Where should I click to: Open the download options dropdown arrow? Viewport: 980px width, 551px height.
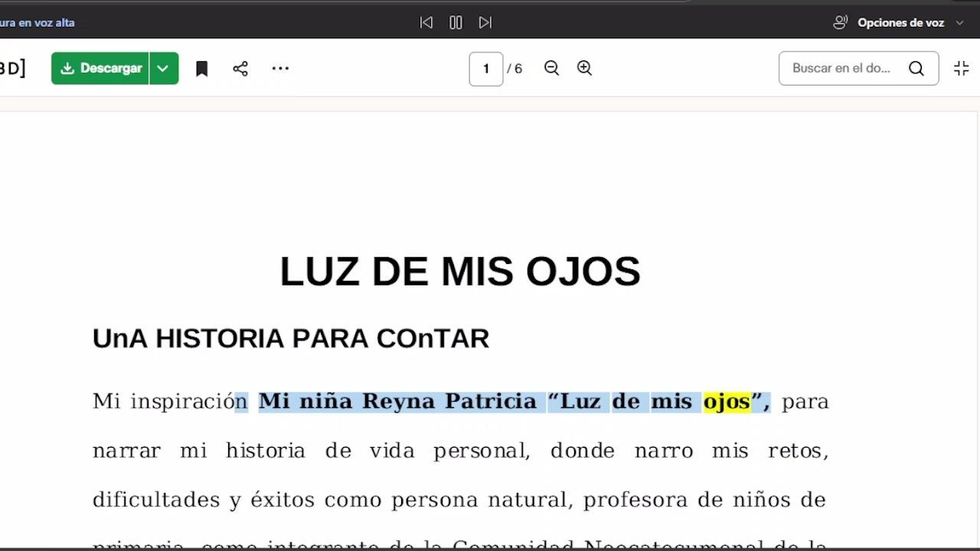coord(163,68)
